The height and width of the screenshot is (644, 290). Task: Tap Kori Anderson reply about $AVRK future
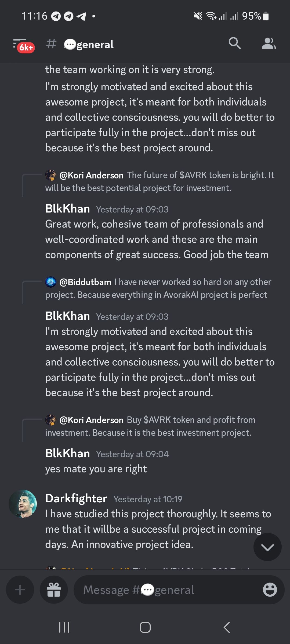[x=160, y=182]
